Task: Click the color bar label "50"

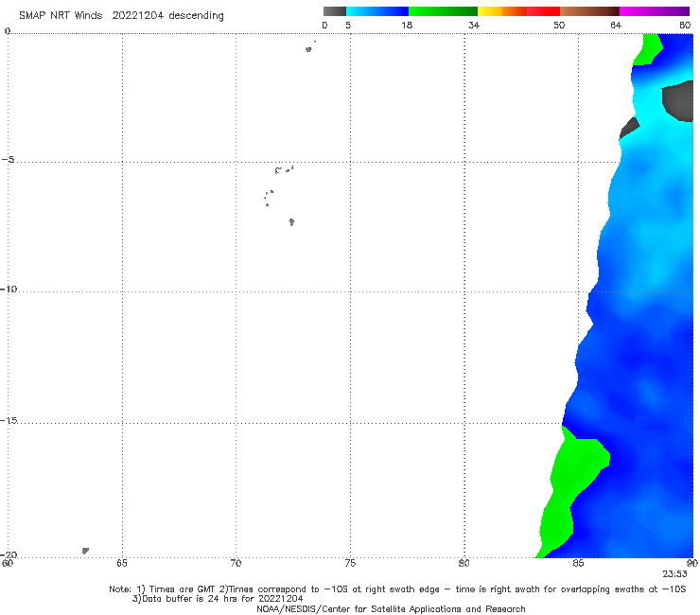Action: (559, 25)
